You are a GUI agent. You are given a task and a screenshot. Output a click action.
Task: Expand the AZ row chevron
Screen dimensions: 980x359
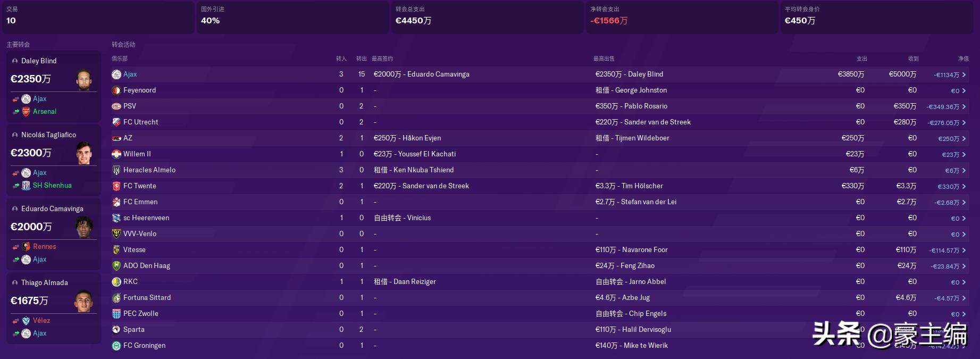pyautogui.click(x=964, y=139)
